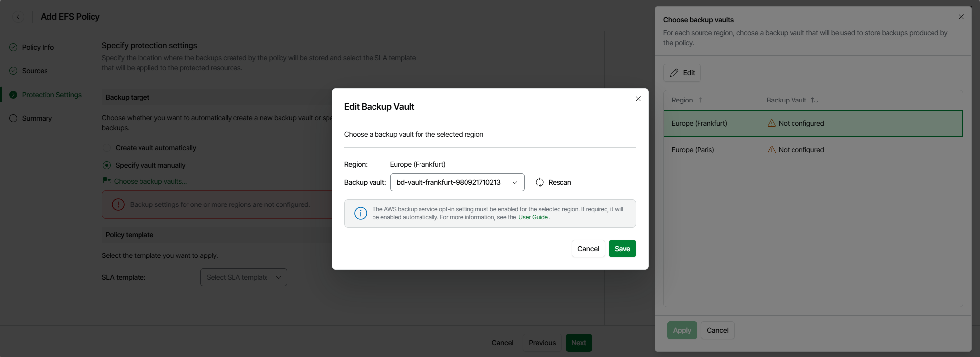980x357 pixels.
Task: Go to Policy Info step
Action: click(x=38, y=47)
